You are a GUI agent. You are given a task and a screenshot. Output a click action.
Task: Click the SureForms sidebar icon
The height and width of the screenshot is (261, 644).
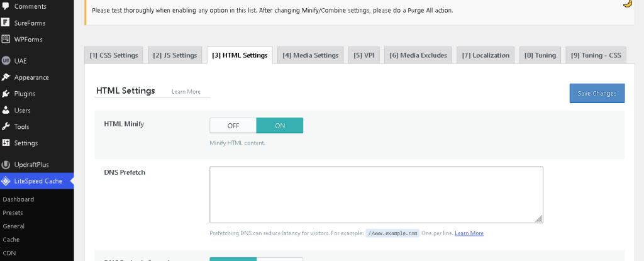pos(6,23)
